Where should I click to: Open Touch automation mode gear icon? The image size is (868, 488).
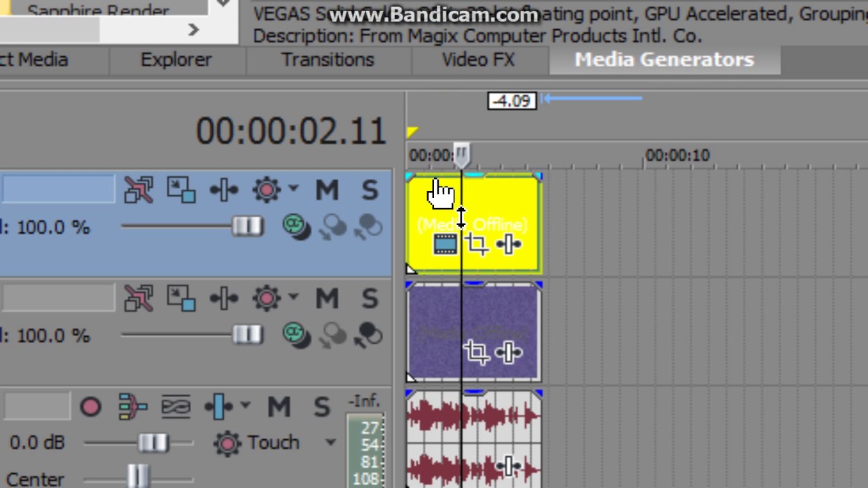pyautogui.click(x=226, y=443)
